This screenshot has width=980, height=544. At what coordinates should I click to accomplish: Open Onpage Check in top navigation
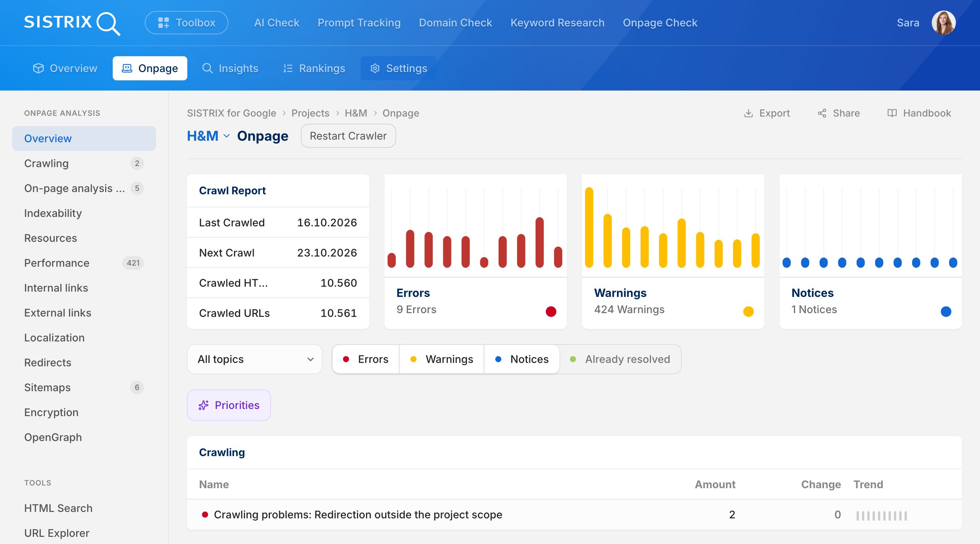coord(660,23)
